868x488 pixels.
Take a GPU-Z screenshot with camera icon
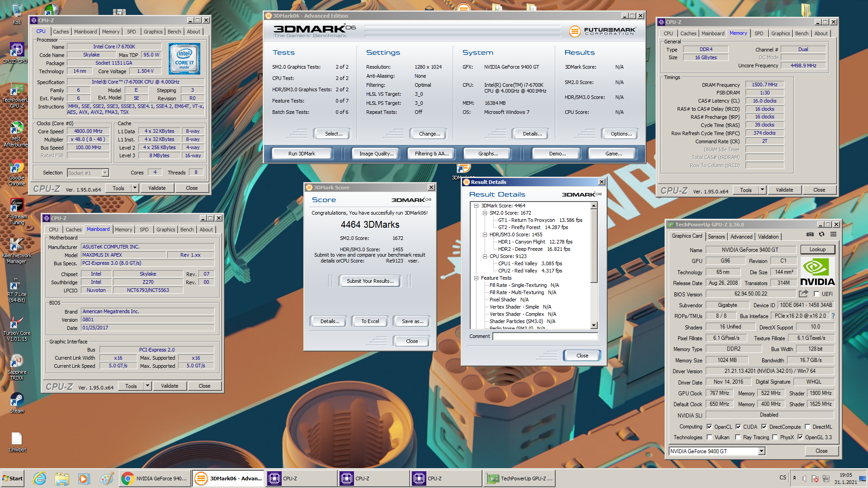[810, 235]
